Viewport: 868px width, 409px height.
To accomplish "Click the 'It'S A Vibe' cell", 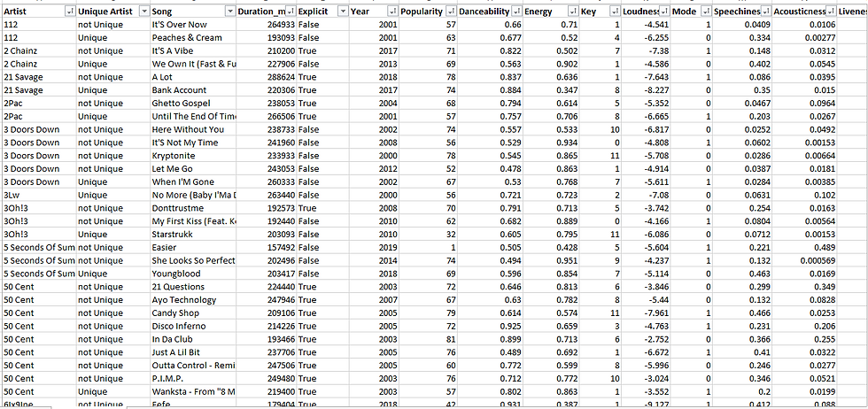I will pyautogui.click(x=193, y=51).
